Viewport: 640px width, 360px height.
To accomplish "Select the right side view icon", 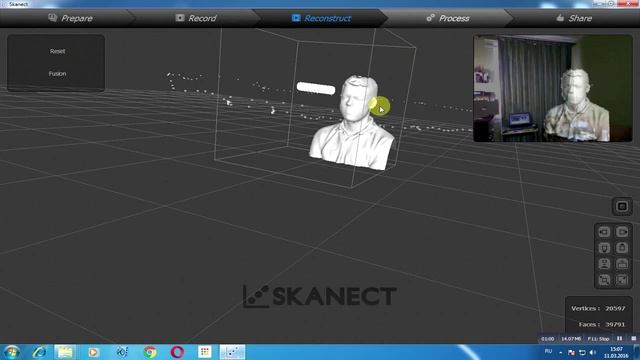I will click(x=622, y=232).
